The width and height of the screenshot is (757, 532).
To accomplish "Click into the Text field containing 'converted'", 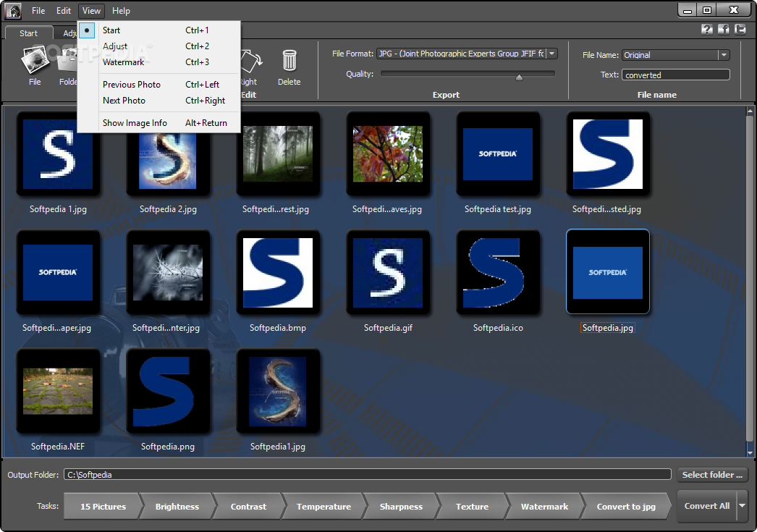I will [x=675, y=75].
